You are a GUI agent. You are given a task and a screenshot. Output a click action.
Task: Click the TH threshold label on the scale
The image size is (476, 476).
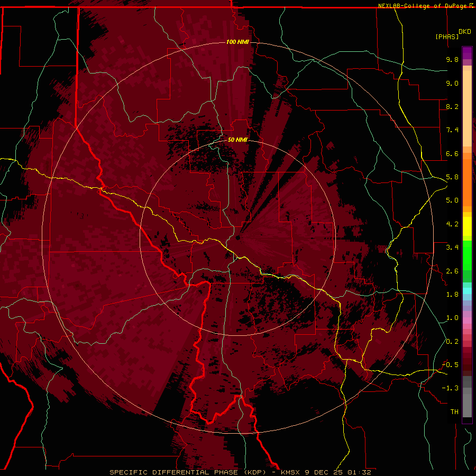click(x=454, y=412)
